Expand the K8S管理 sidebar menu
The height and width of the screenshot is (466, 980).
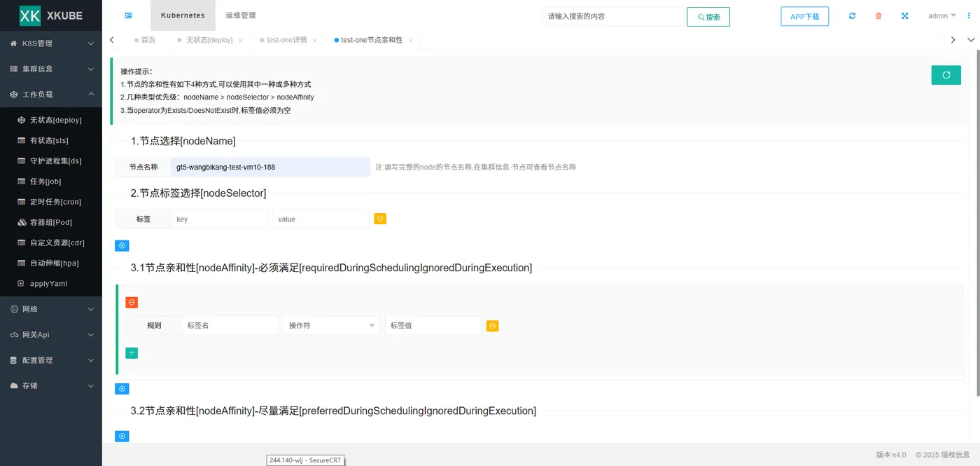51,43
